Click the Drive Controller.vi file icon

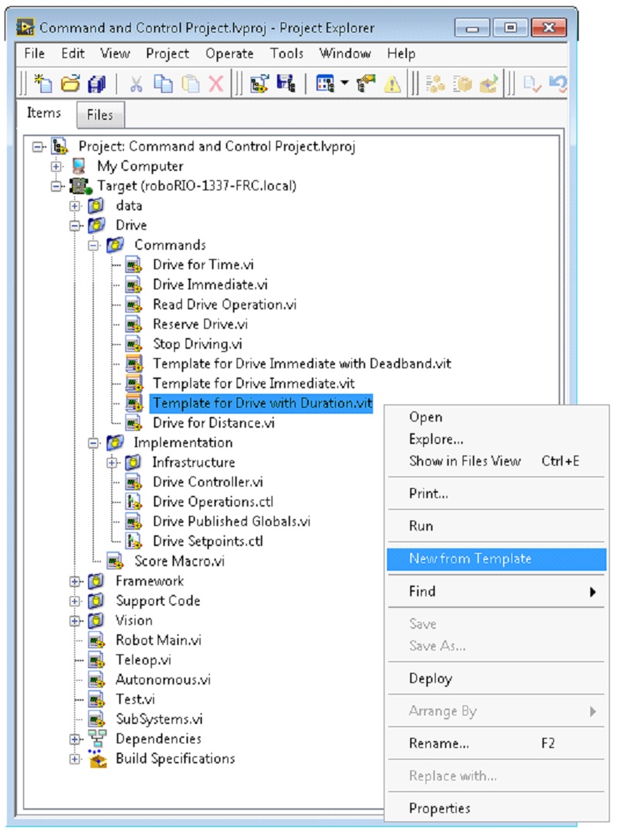click(x=134, y=483)
